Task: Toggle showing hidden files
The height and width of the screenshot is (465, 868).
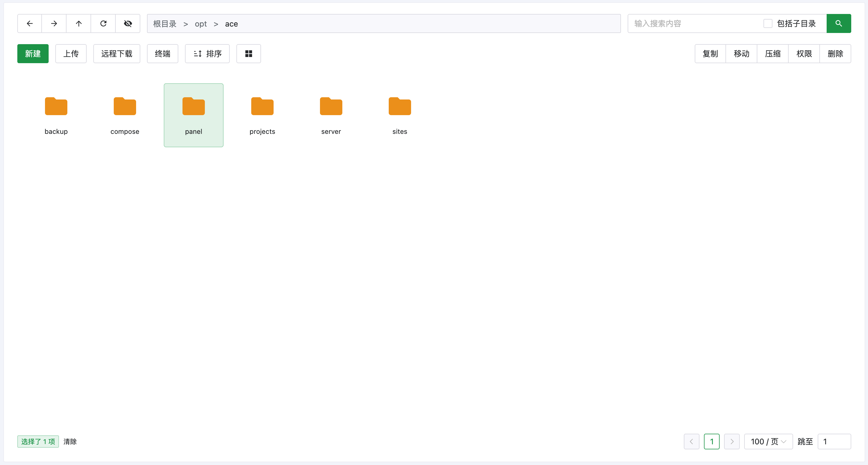Action: [128, 23]
